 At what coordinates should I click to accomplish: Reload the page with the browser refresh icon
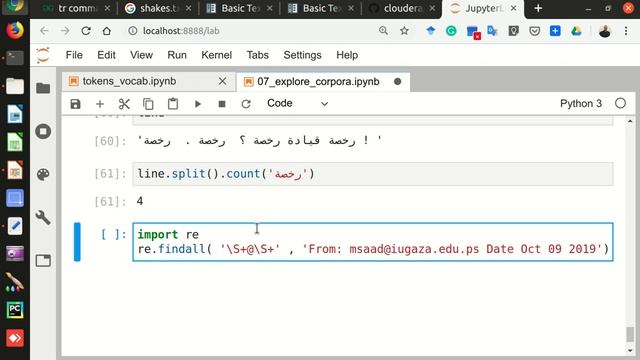[86, 31]
